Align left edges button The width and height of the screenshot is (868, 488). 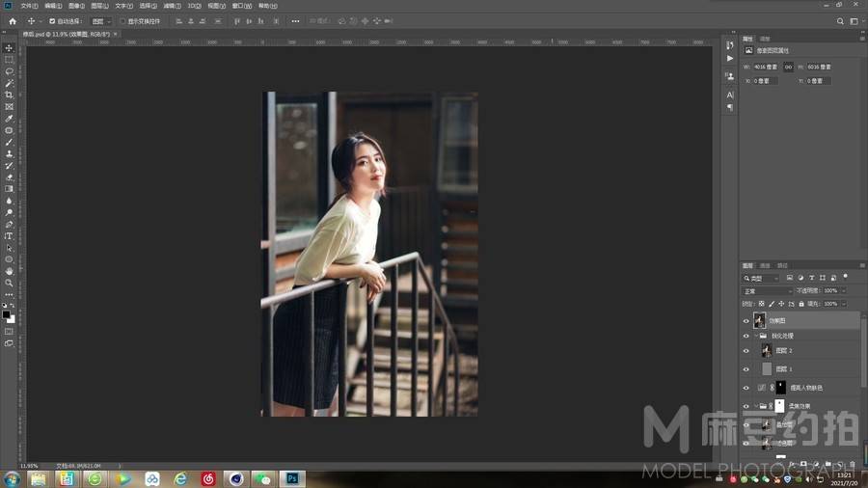(x=178, y=21)
